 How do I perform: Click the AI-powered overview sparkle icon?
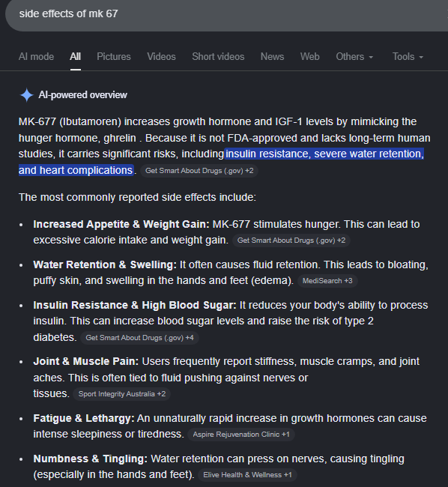point(27,95)
